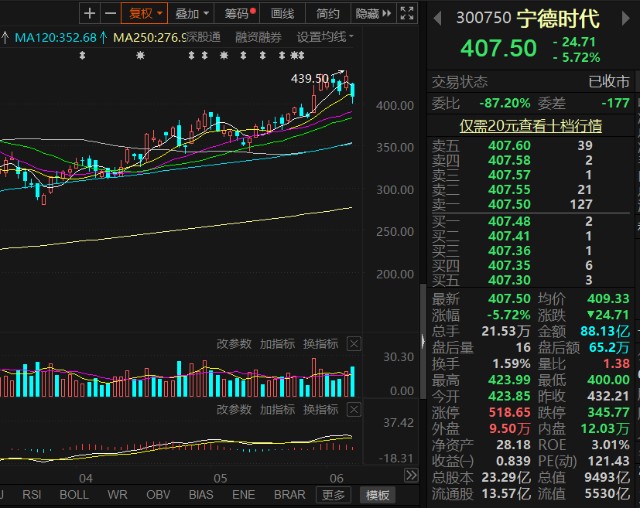The width and height of the screenshot is (640, 508).
Task: Click 买二 price 407.41
Action: pyautogui.click(x=509, y=236)
